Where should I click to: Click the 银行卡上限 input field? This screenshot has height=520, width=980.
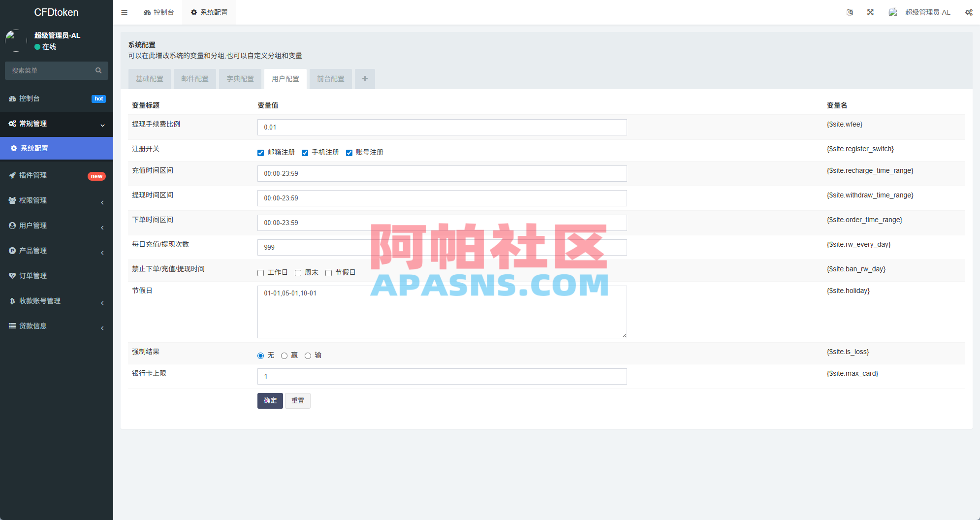tap(442, 376)
